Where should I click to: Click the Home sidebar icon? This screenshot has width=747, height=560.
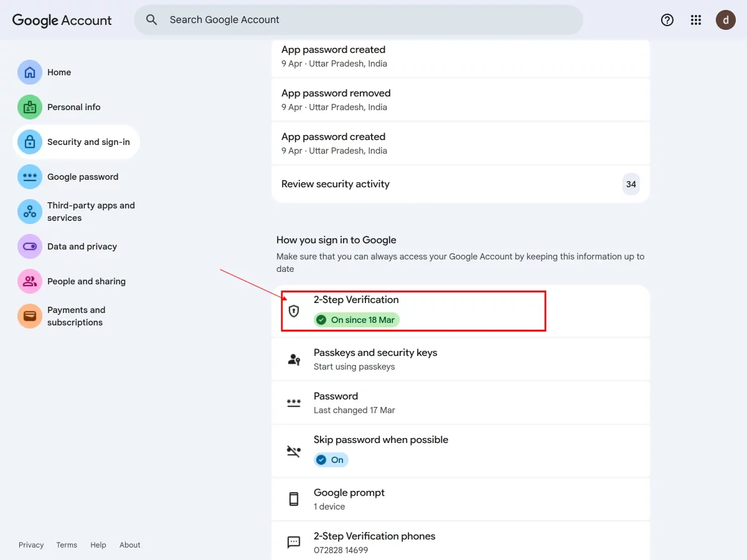click(x=30, y=72)
